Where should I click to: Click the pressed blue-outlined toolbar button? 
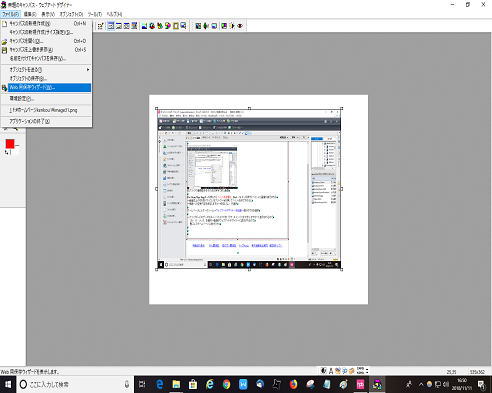tap(111, 26)
